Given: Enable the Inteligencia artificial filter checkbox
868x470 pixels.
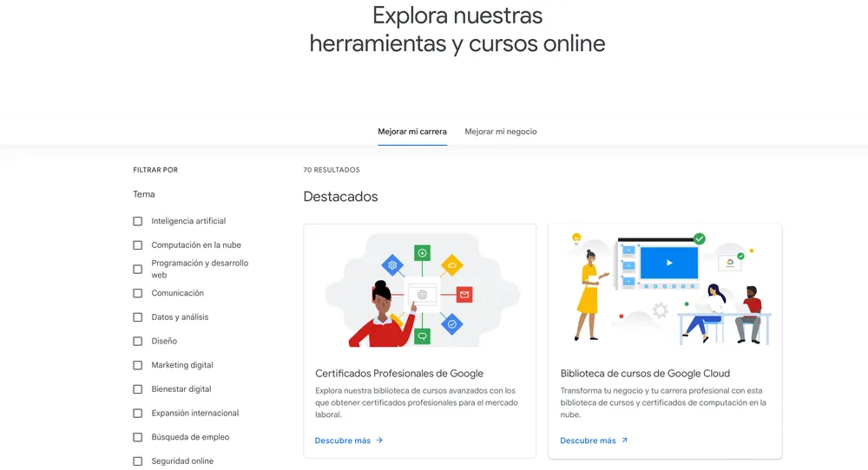Looking at the screenshot, I should click(x=137, y=221).
